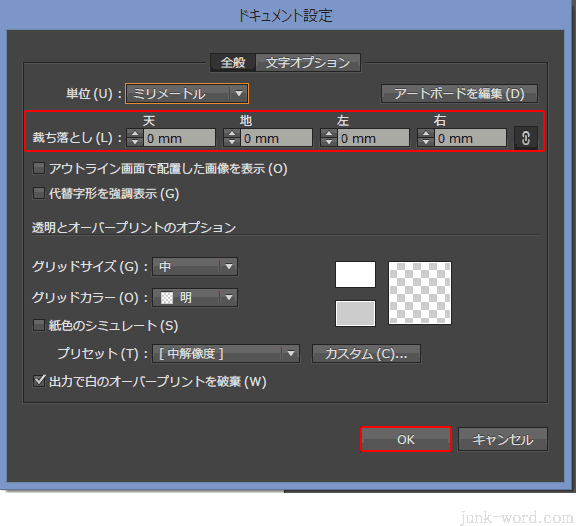Enable 代替字形を強調表示 checkbox

pos(39,193)
